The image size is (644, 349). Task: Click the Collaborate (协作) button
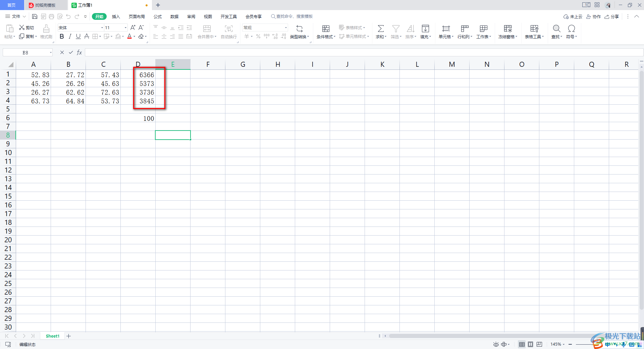593,16
